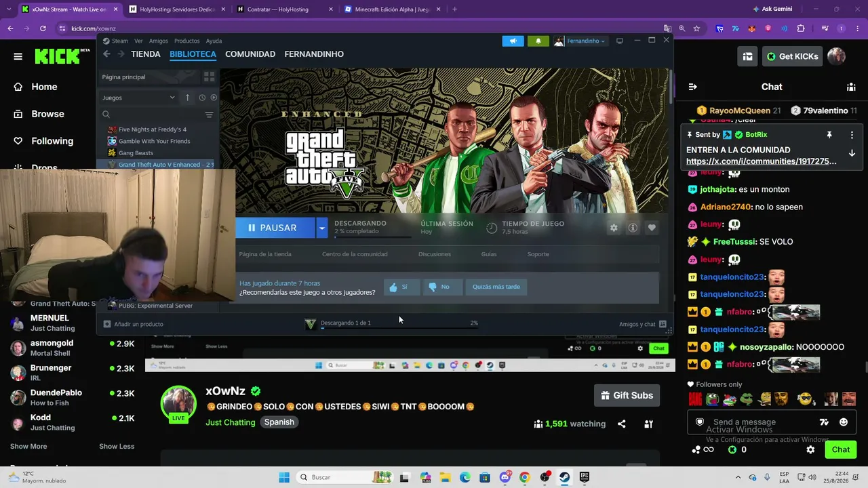The height and width of the screenshot is (488, 868).
Task: Go to Kick Home
Action: [44, 87]
